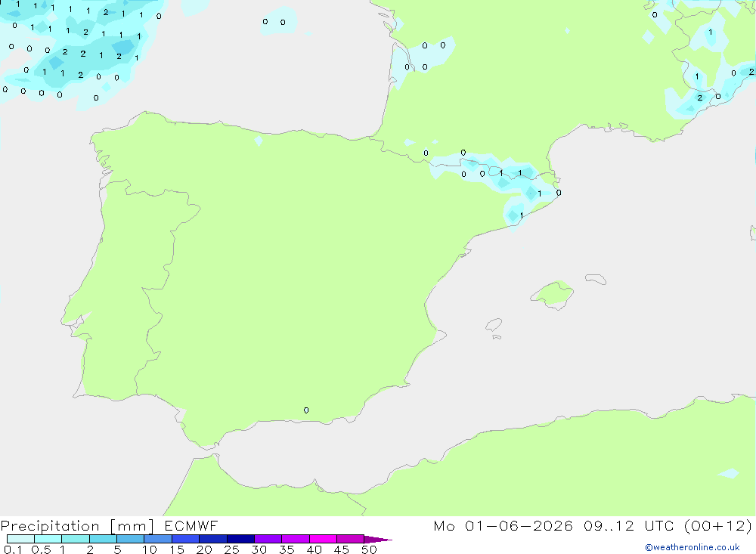Pick the 10–15 mm blue legend swatch
The width and height of the screenshot is (756, 554).
point(158,539)
